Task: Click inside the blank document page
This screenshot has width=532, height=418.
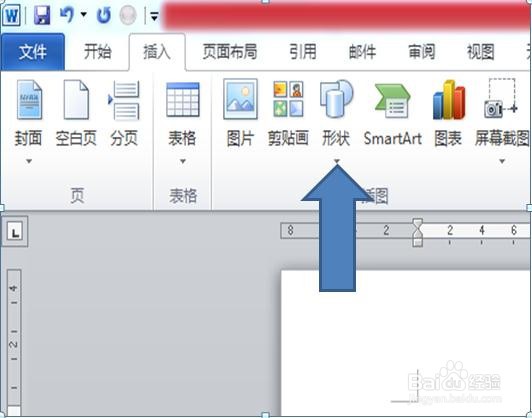Action: (x=406, y=343)
